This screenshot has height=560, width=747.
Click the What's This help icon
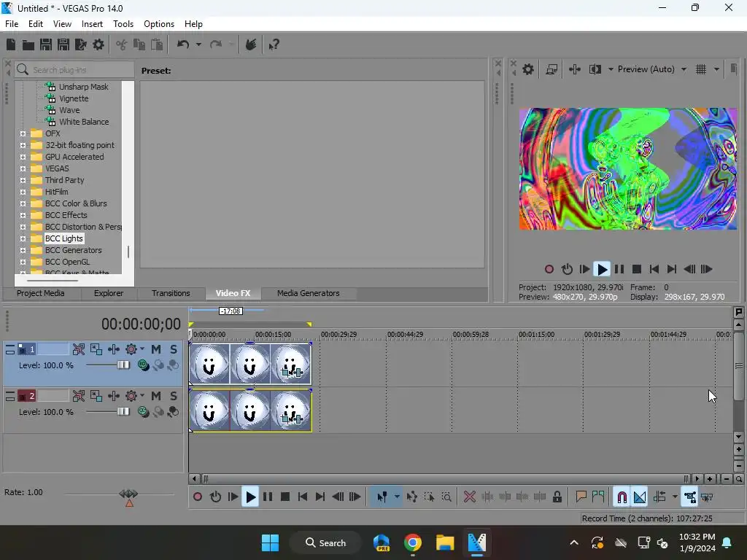274,44
